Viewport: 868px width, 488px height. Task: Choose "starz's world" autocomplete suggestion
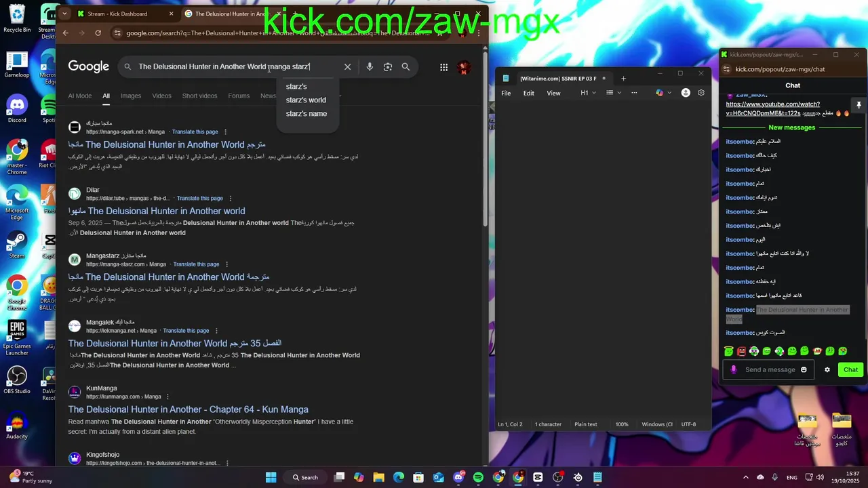pos(307,100)
